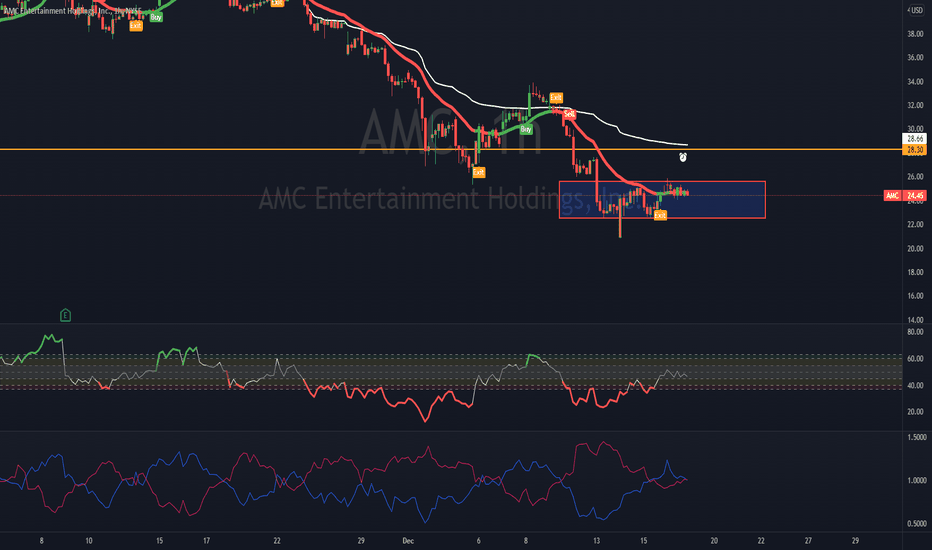Viewport: 932px width, 550px height.
Task: Click the 26.00 price scale label
Action: coord(915,177)
